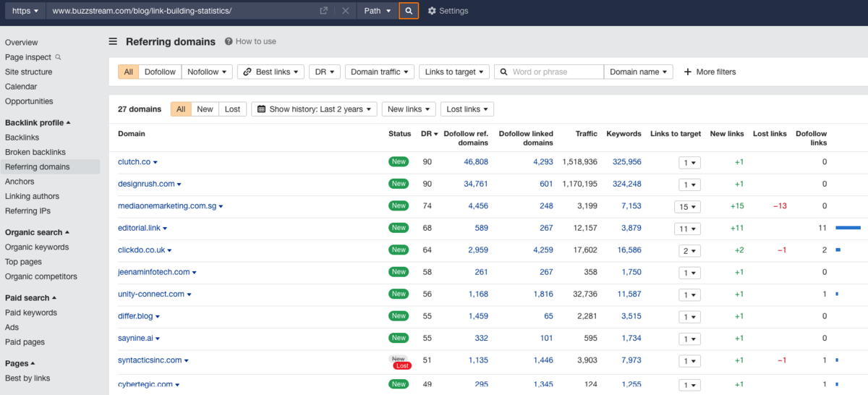
Task: Open Backlinks in the sidebar
Action: [22, 137]
